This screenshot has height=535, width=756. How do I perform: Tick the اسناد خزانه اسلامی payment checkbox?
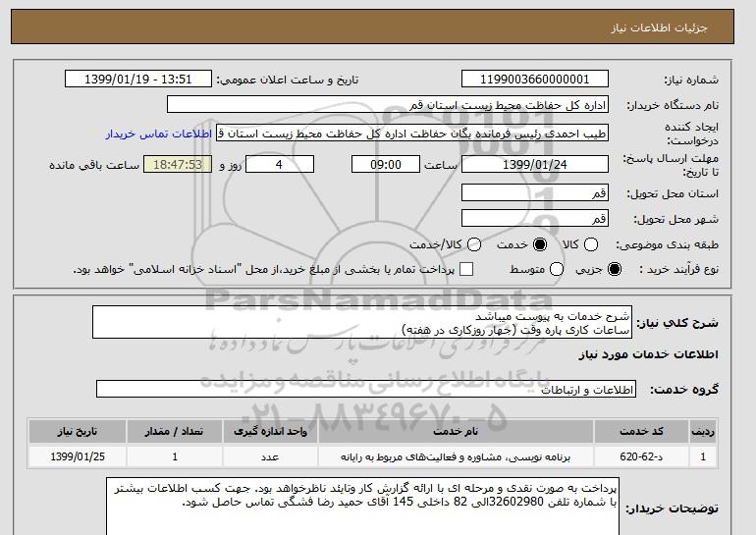pos(466,269)
